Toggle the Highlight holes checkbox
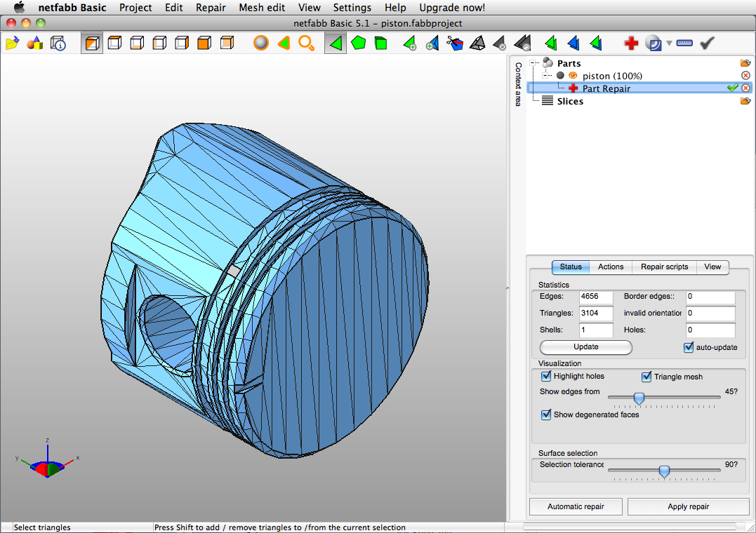This screenshot has width=756, height=533. (x=546, y=376)
